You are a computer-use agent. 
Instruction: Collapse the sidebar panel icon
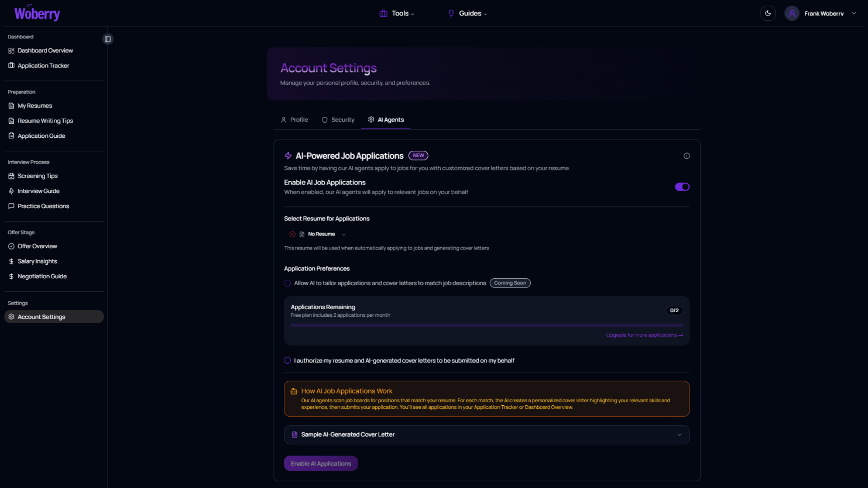point(108,39)
